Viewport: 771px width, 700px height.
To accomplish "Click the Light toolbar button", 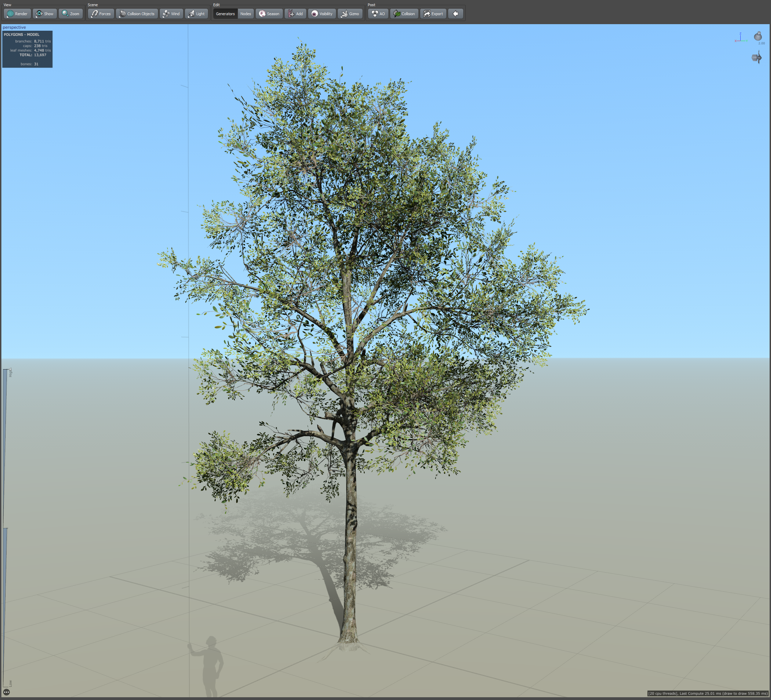I will (x=196, y=14).
